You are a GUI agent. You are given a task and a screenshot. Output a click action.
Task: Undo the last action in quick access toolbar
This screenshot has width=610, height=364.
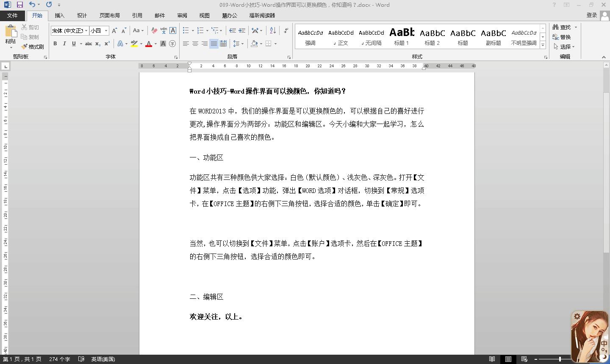pyautogui.click(x=32, y=5)
